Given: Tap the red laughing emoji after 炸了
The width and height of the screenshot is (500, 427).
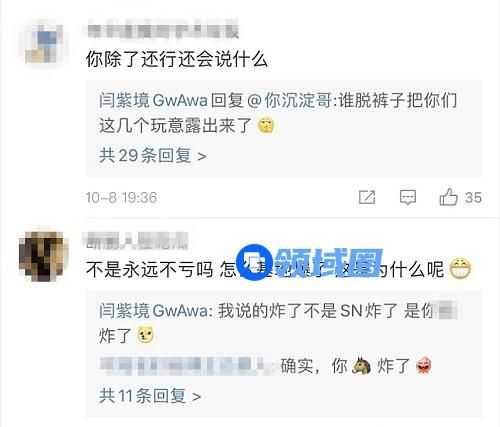Looking at the screenshot, I should click(424, 366).
